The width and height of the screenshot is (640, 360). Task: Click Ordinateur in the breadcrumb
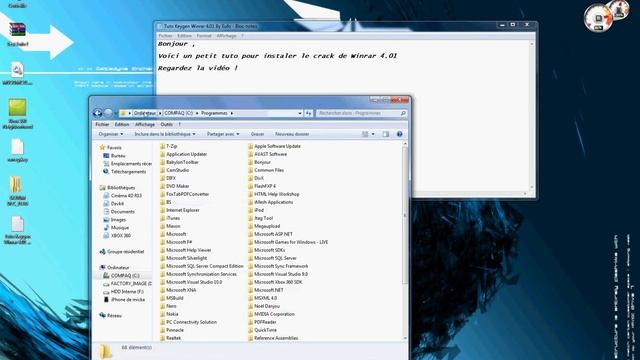tap(144, 113)
